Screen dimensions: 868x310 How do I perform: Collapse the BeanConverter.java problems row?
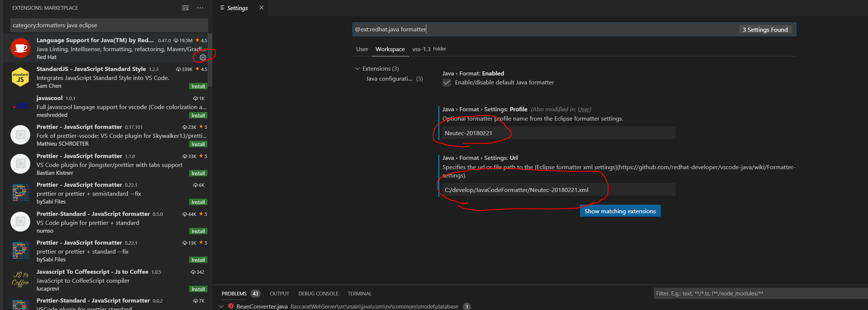[x=221, y=306]
